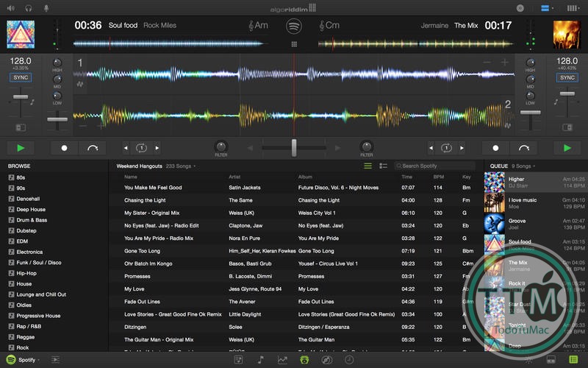This screenshot has height=368, width=588.
Task: Sort library by Time column
Action: click(407, 177)
